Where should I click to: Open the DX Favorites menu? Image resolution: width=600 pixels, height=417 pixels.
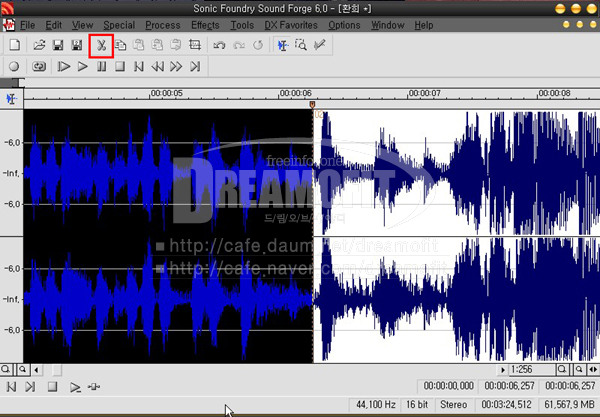(291, 25)
